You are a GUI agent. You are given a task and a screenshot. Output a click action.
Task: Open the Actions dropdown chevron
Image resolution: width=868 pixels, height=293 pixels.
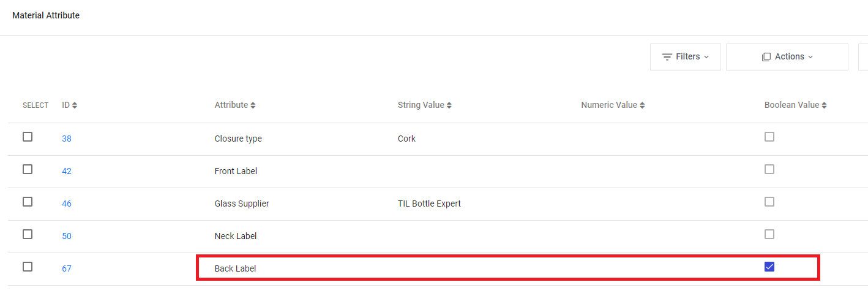pyautogui.click(x=810, y=57)
